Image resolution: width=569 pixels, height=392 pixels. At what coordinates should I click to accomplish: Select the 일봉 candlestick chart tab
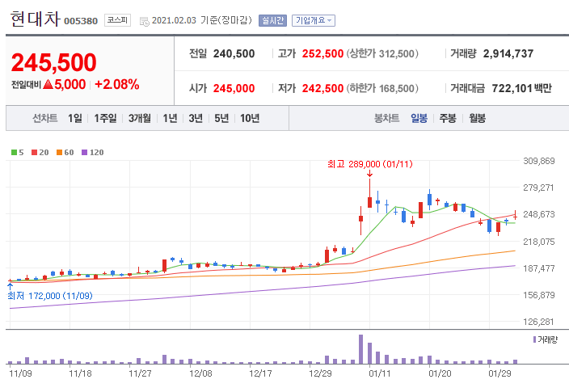click(x=419, y=118)
